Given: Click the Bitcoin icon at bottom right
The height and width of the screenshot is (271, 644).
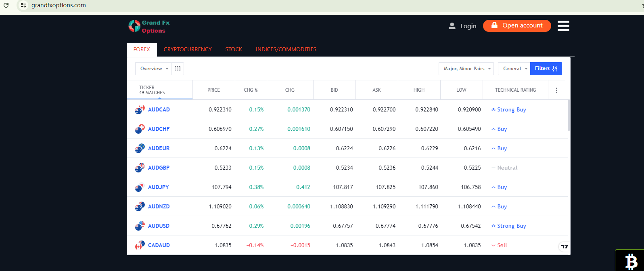Looking at the screenshot, I should pos(631,261).
